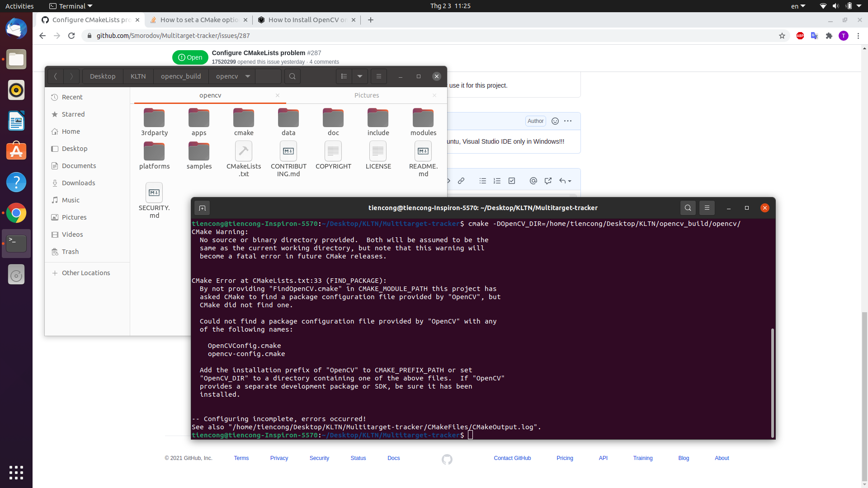868x488 pixels.
Task: Insert a task list checkbox in comment
Action: 511,181
